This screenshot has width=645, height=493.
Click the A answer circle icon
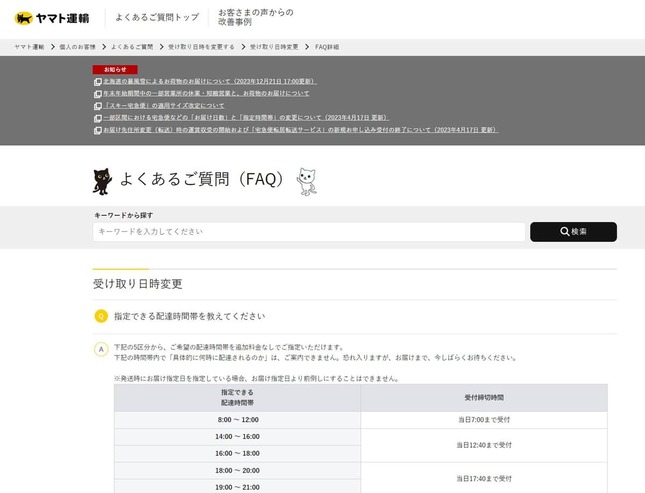point(101,349)
